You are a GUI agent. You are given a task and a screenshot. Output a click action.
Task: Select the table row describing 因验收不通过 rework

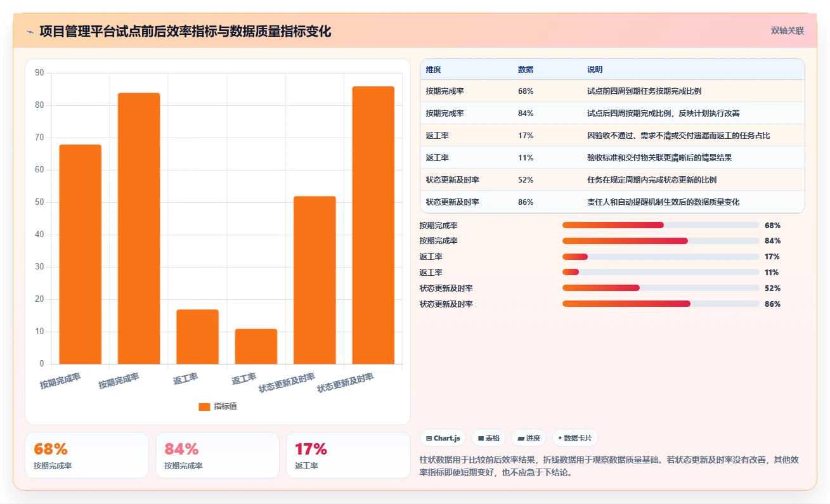click(x=613, y=136)
